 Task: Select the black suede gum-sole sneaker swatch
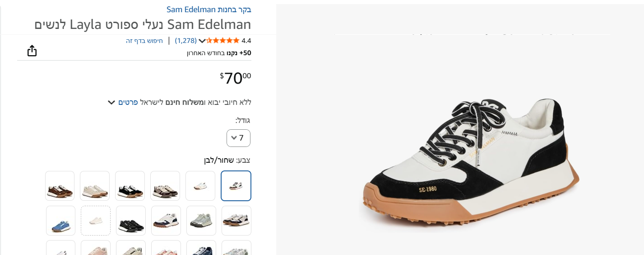pos(130,186)
